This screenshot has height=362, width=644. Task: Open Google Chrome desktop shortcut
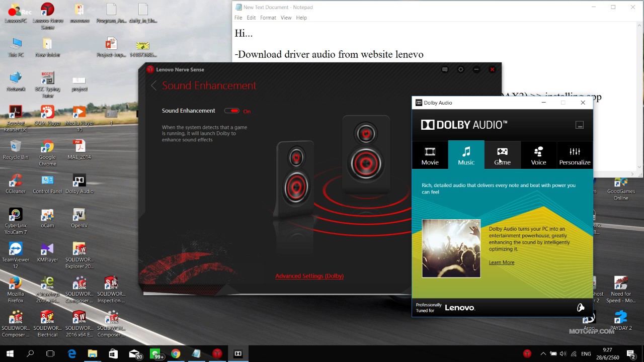coord(47,153)
